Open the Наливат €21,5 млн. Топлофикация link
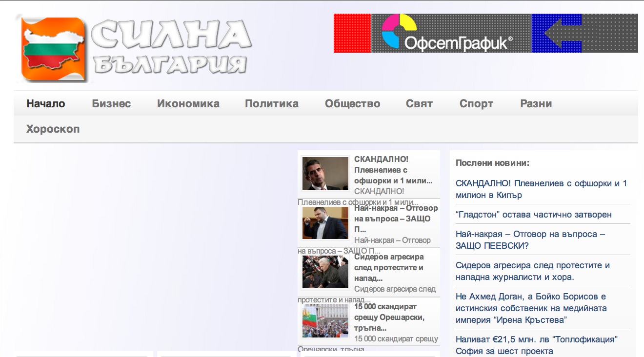The image size is (644, 357). [537, 345]
